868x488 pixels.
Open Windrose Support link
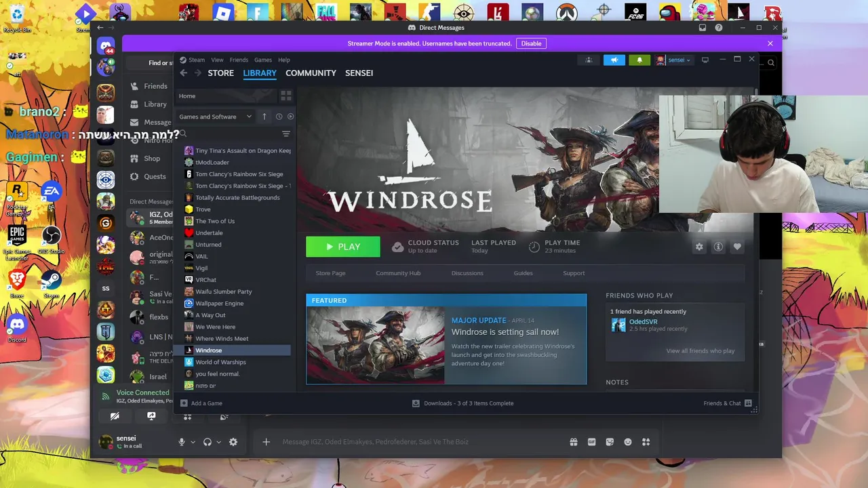574,273
